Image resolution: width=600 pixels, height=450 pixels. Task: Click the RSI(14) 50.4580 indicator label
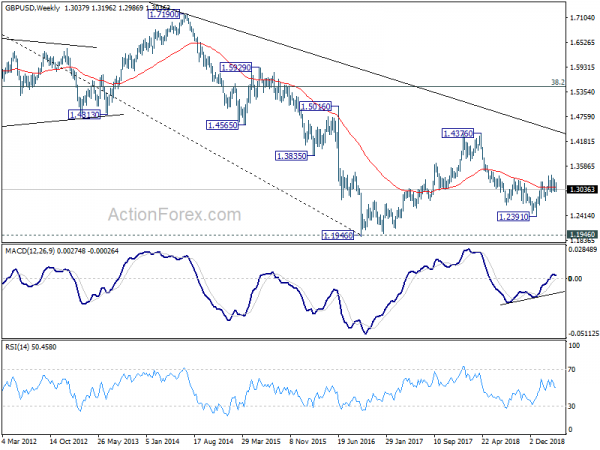[x=31, y=347]
